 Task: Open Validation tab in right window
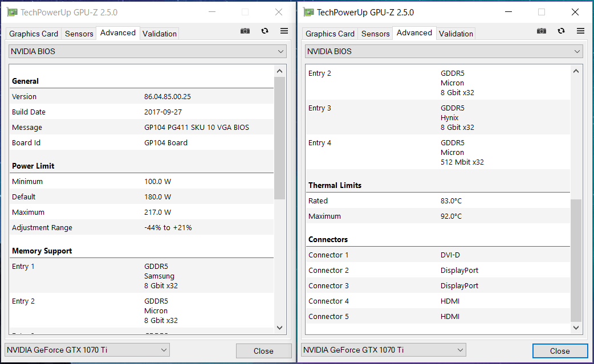pos(455,34)
